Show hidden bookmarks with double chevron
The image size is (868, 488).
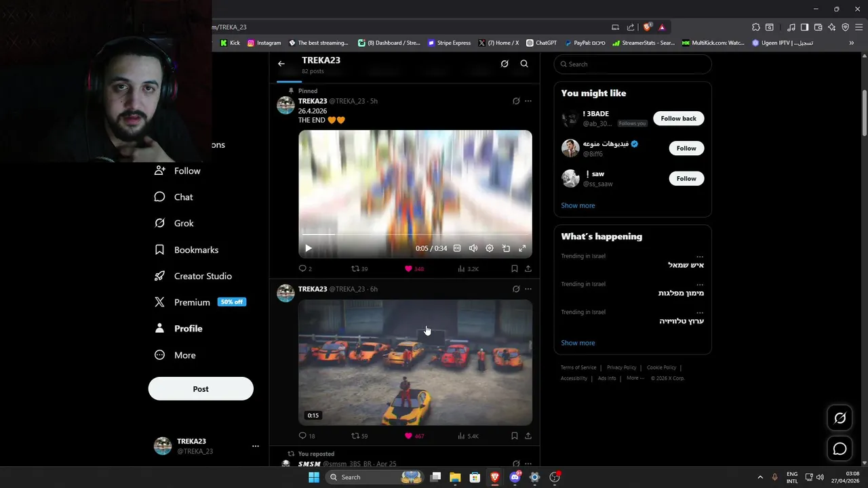point(852,43)
